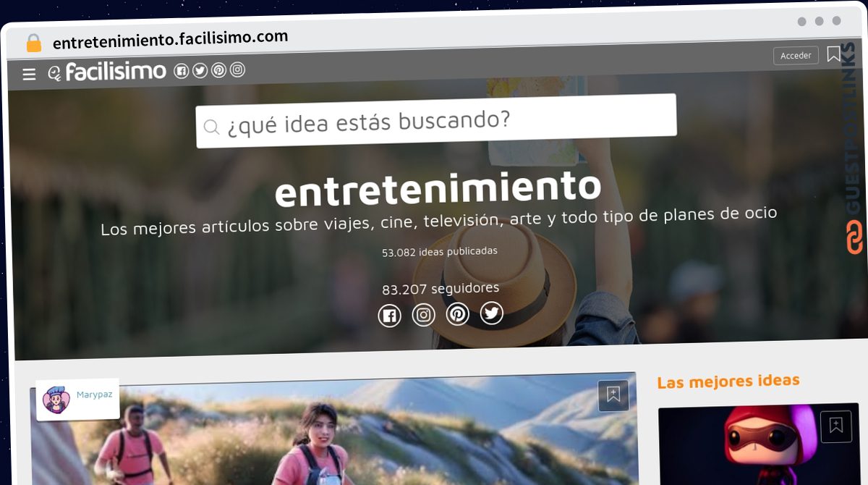The image size is (868, 485).
Task: Click '53.082 ideas publicadas' text
Action: (440, 252)
